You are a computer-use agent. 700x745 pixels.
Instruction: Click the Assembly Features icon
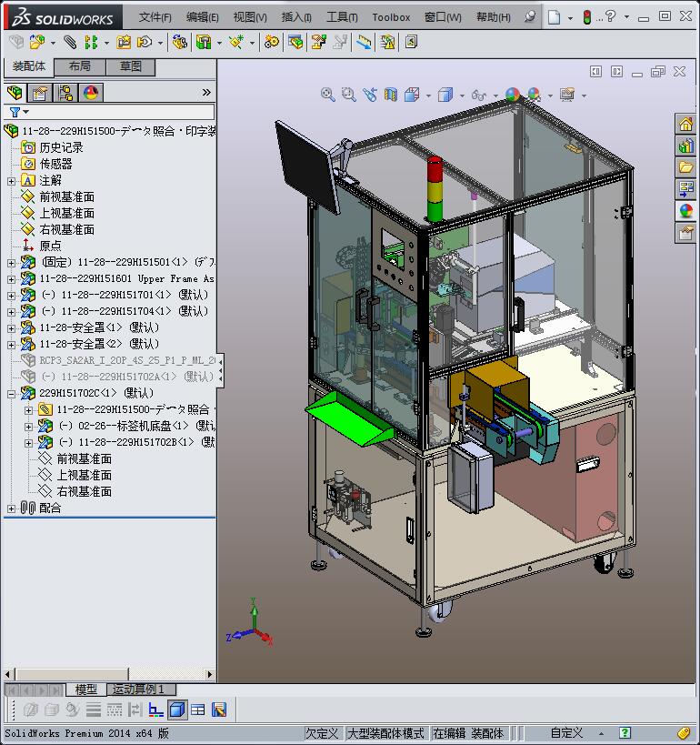click(204, 42)
